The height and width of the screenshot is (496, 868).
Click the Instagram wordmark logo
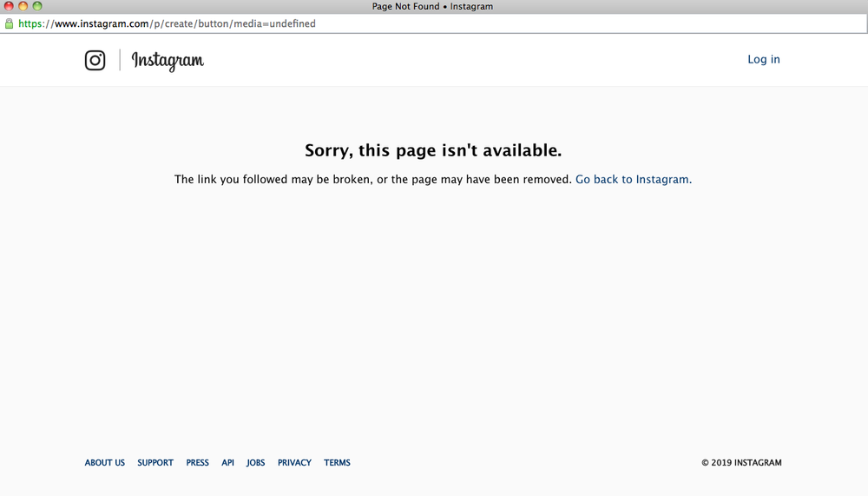pos(168,61)
